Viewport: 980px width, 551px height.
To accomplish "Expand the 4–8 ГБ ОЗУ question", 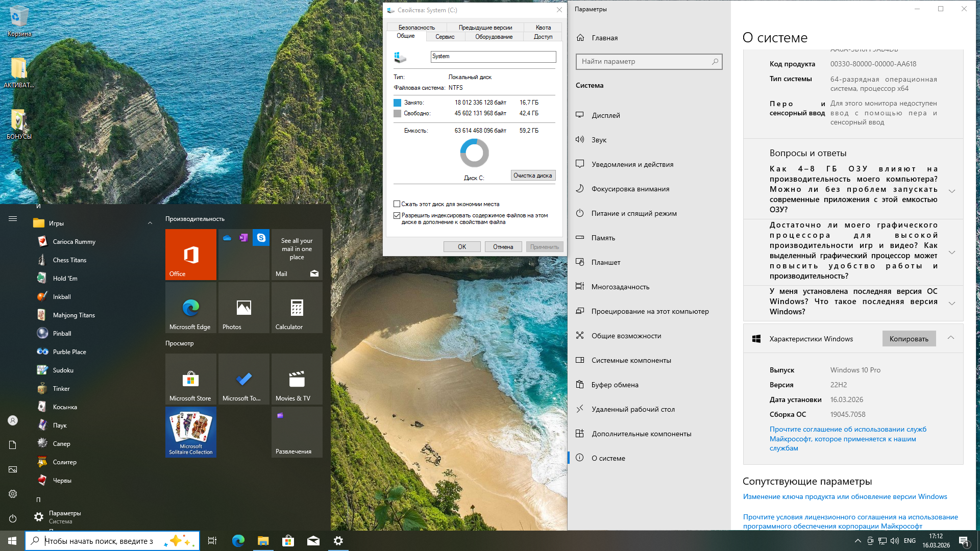I will (x=951, y=191).
